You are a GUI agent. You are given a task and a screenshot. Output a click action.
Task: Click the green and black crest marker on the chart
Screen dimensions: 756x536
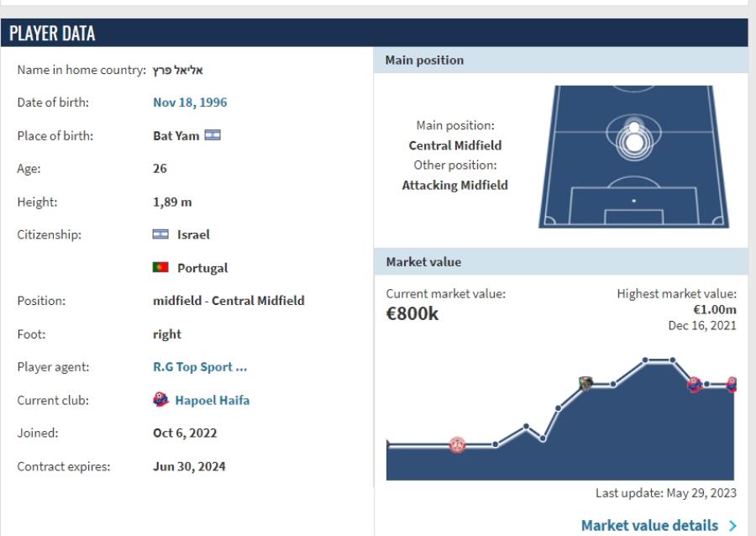[585, 384]
